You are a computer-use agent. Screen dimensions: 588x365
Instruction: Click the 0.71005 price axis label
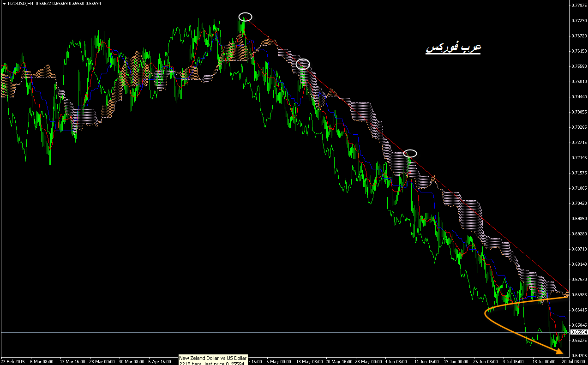click(579, 188)
